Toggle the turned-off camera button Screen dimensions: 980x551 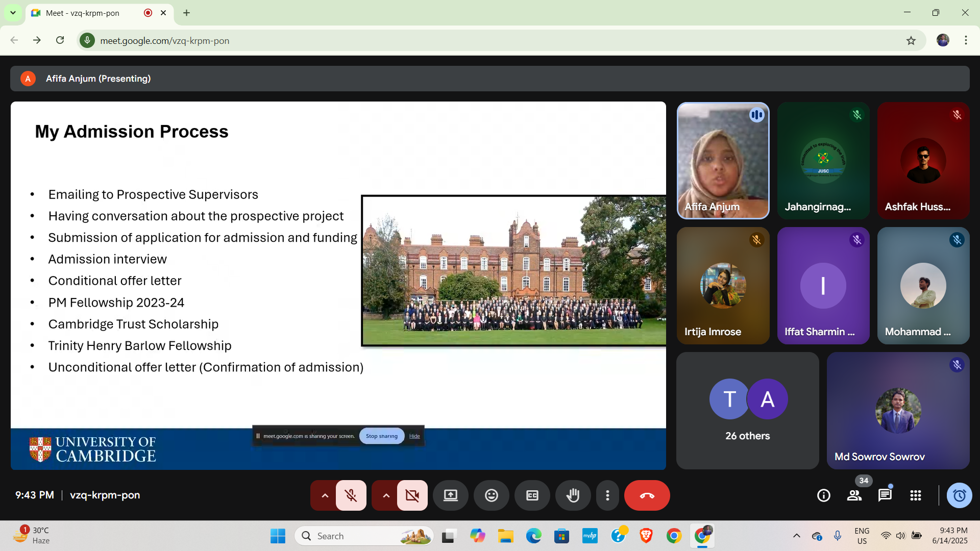(412, 495)
